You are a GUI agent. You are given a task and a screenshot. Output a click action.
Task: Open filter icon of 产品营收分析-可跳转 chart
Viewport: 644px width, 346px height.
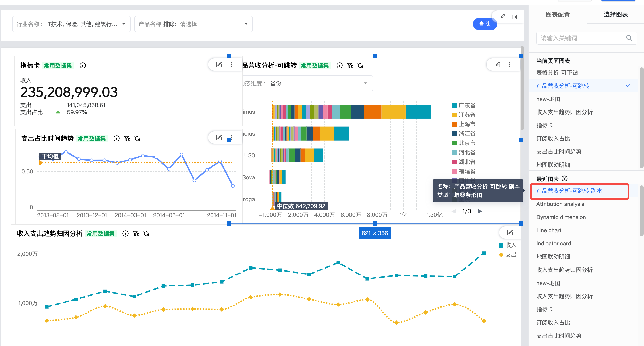[x=350, y=66]
